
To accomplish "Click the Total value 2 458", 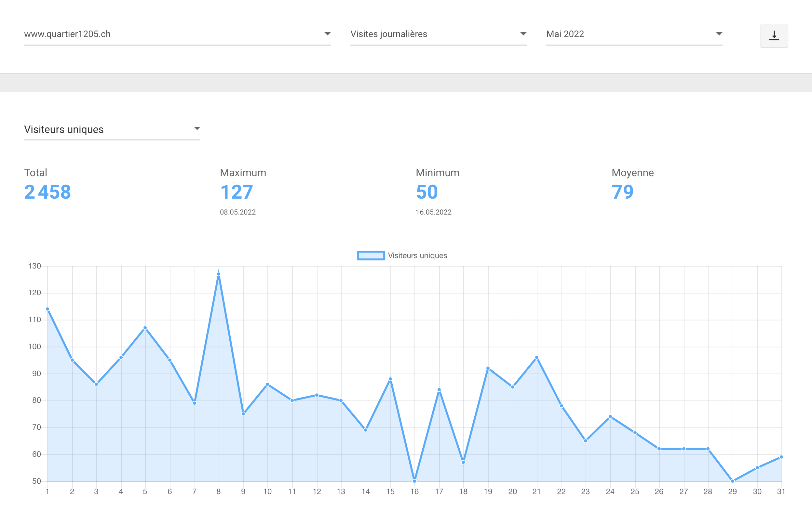I will point(47,192).
